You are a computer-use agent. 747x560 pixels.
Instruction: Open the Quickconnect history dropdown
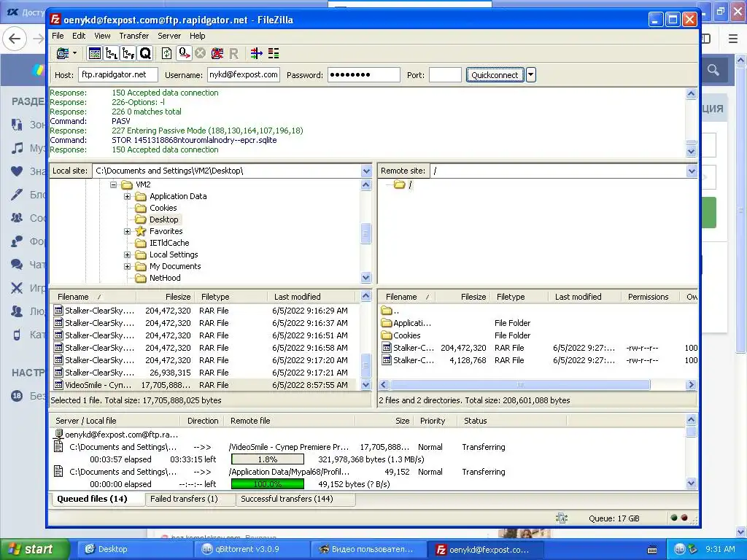531,75
